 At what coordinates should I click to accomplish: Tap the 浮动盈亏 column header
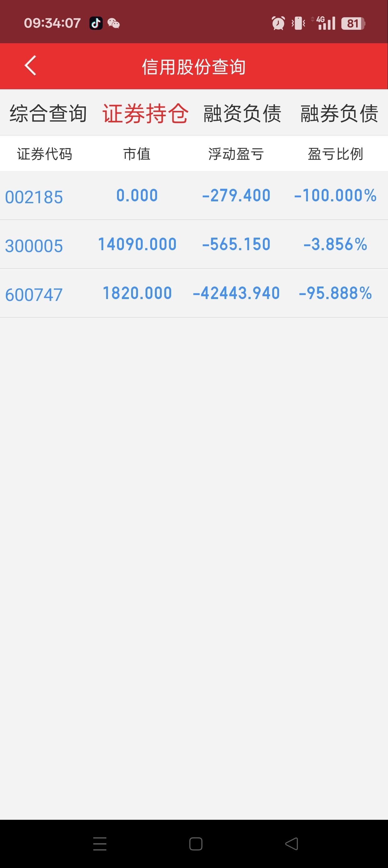pos(236,154)
